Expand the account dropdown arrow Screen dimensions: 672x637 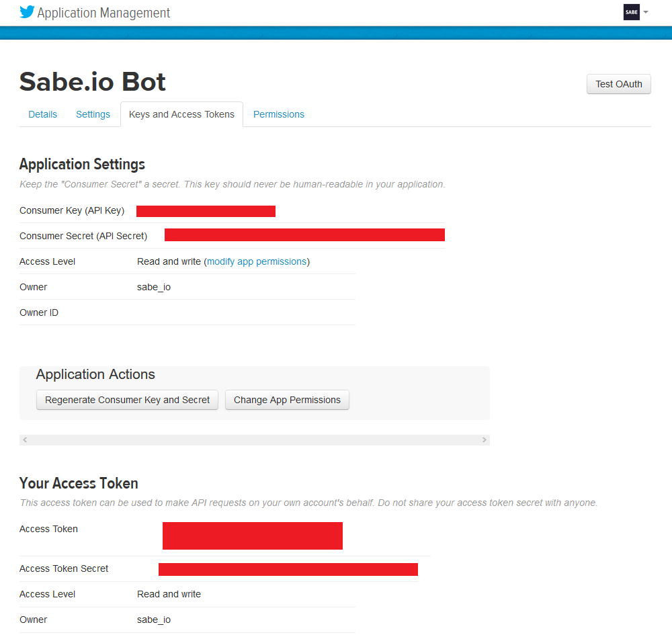click(x=646, y=12)
